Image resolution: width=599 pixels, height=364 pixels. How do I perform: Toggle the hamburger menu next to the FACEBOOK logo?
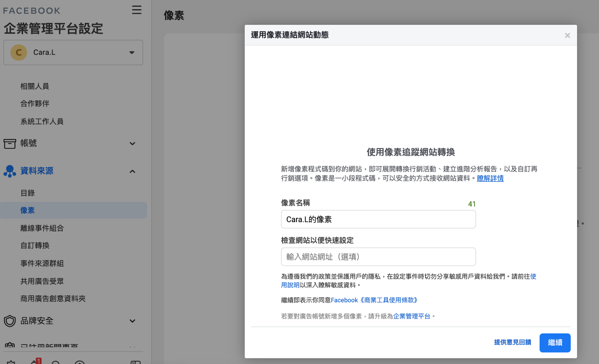click(x=137, y=10)
